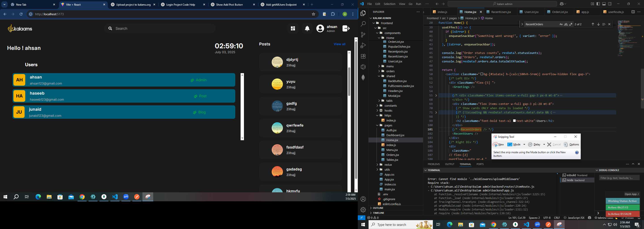Open the Accounts icon in VS Code

tap(363, 199)
